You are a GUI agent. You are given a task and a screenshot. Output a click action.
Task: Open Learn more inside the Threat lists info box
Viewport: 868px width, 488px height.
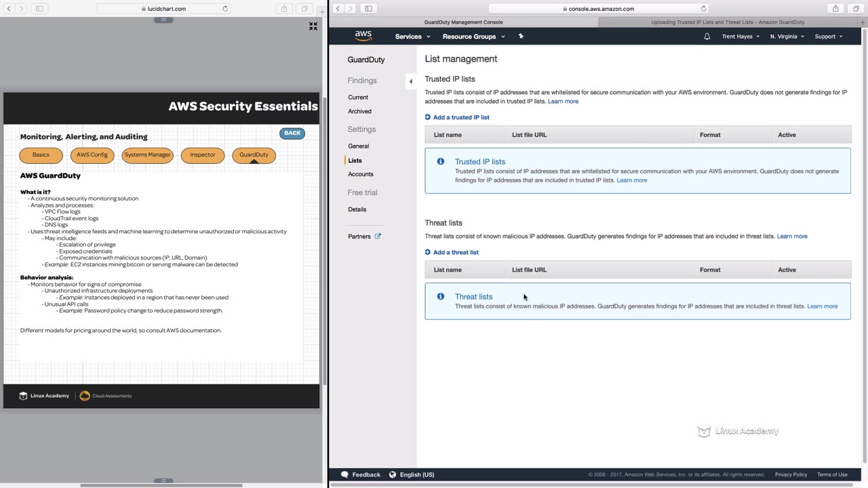[823, 306]
